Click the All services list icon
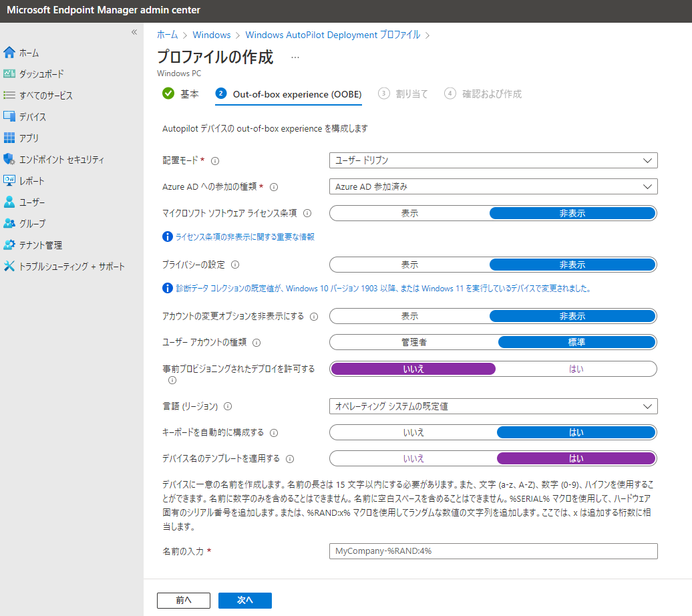This screenshot has width=692, height=616. pyautogui.click(x=9, y=95)
